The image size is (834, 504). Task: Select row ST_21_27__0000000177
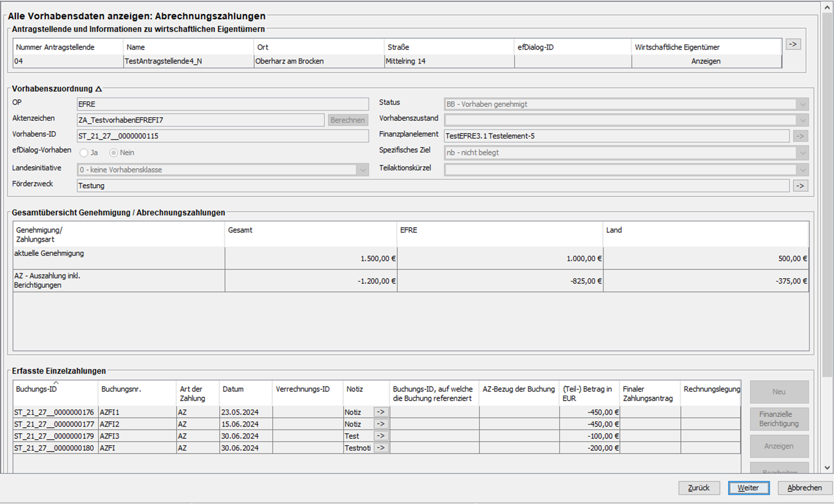pos(377,424)
